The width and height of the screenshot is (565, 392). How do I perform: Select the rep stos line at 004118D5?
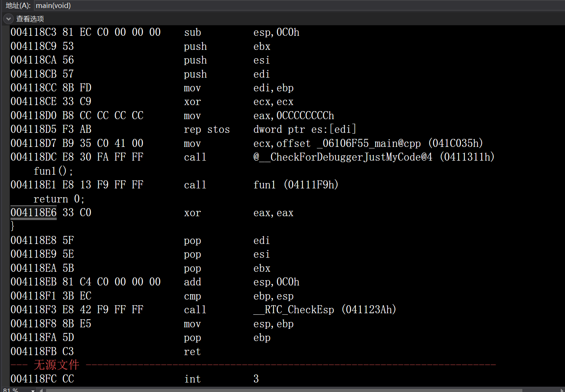tap(184, 129)
